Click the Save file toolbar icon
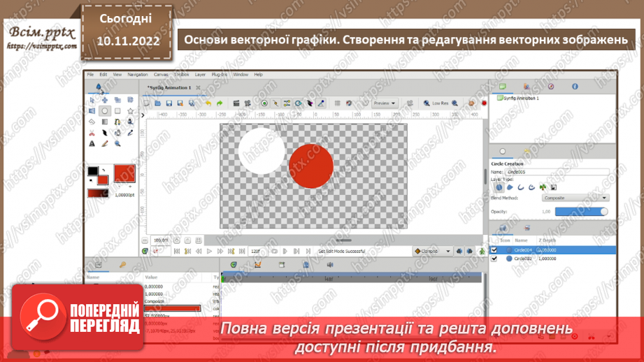This screenshot has width=644, height=362. (169, 103)
